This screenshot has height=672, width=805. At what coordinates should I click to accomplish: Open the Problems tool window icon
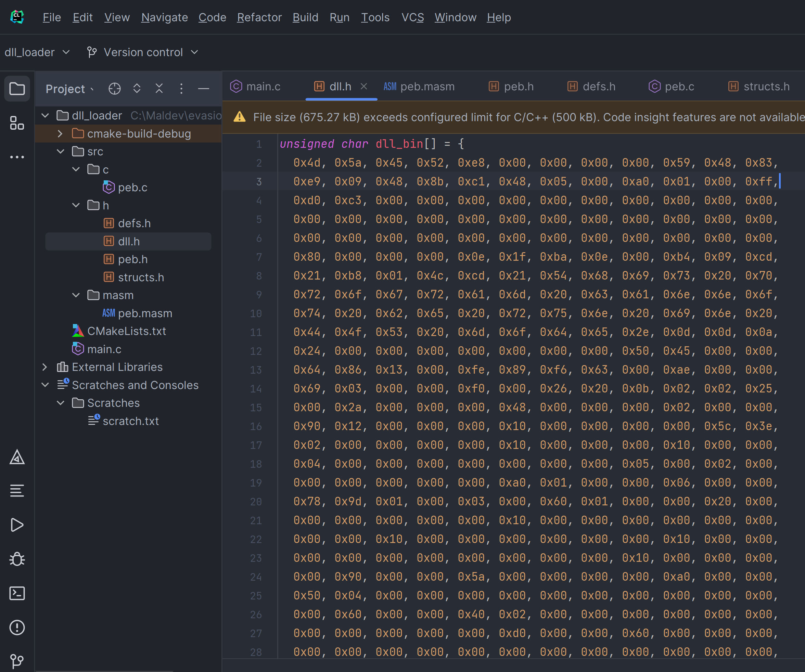pos(17,627)
